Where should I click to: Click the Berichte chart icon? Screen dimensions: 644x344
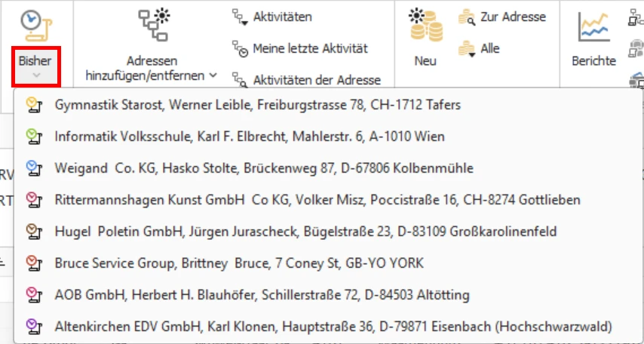coord(593,26)
